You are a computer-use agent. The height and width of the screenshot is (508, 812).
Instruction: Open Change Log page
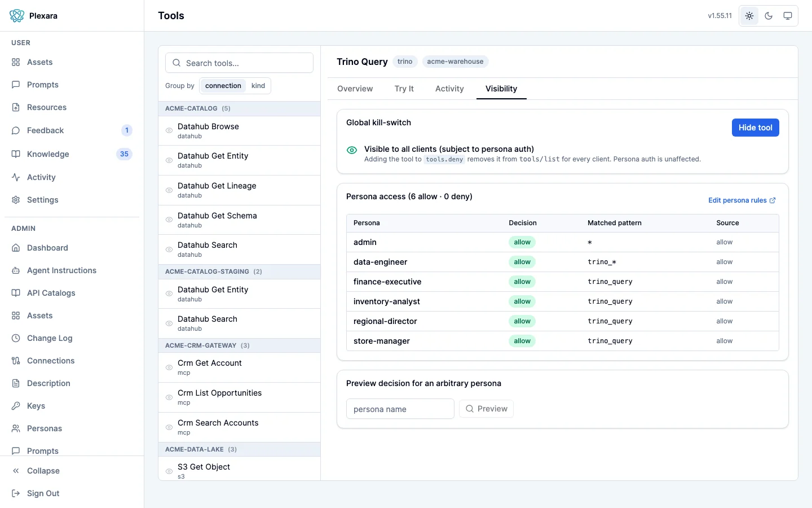point(72,338)
